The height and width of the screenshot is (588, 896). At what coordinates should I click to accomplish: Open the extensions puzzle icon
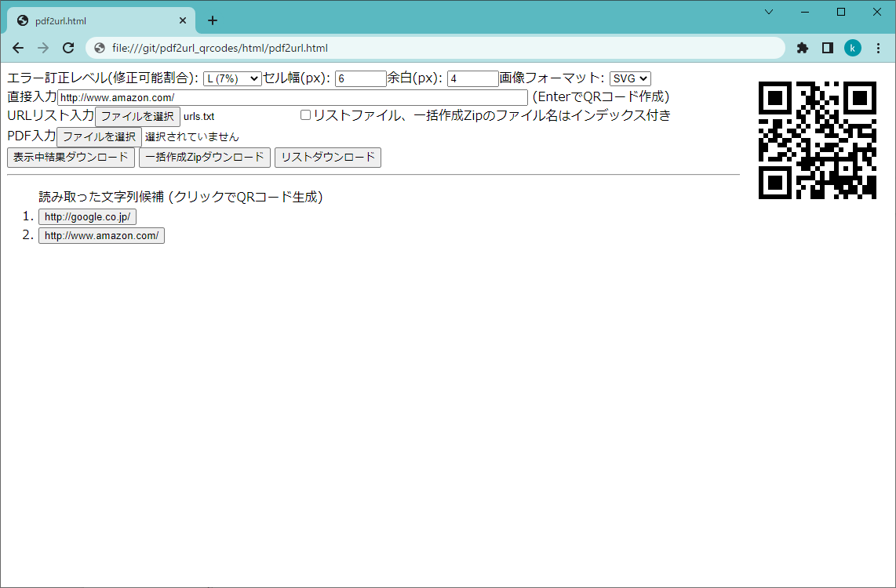coord(802,48)
